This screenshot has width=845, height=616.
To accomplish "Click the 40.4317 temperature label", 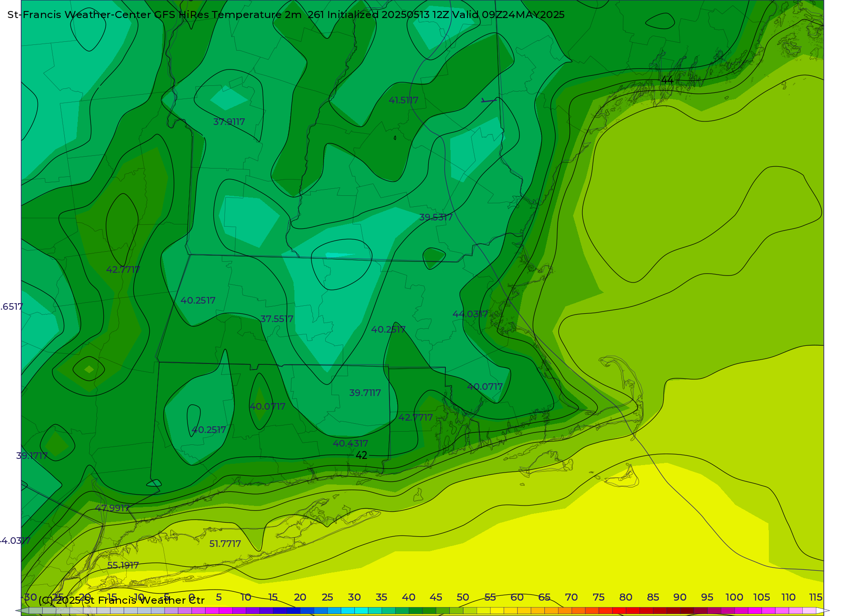I will [350, 444].
